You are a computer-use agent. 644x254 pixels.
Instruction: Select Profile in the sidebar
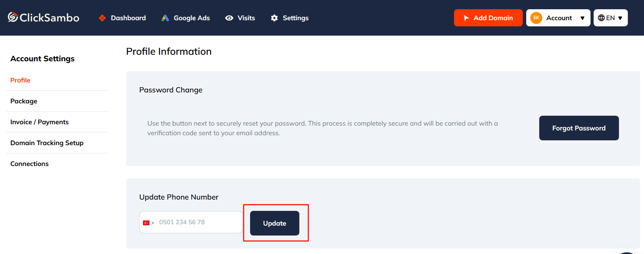20,80
